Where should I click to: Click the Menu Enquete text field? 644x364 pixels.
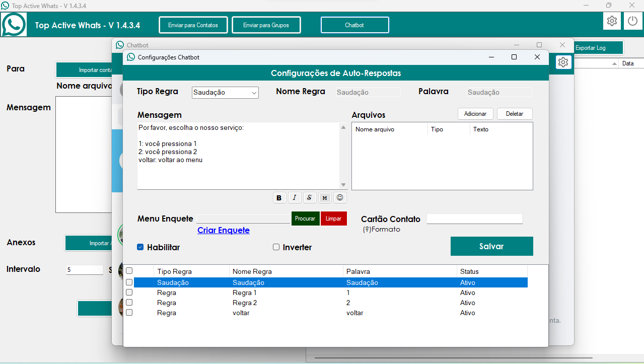(243, 219)
